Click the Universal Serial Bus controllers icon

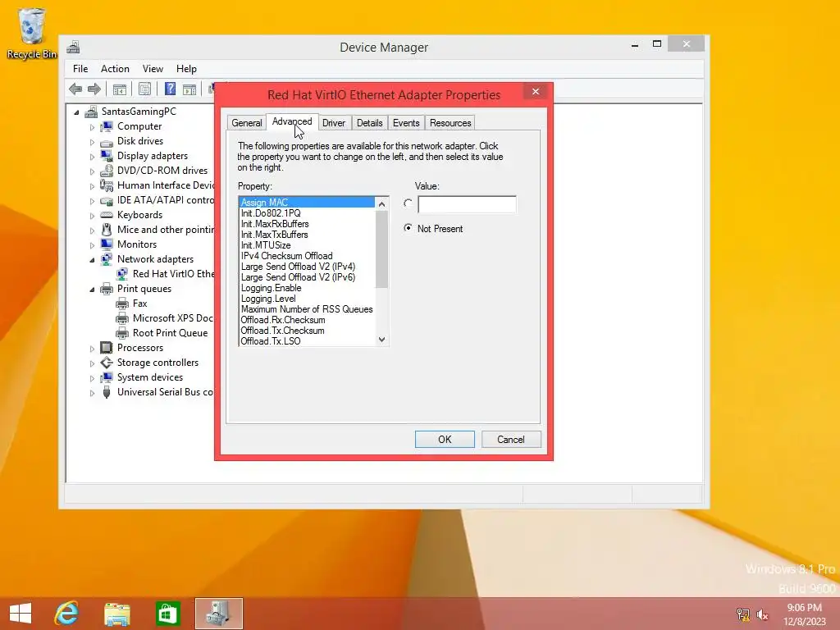(107, 392)
